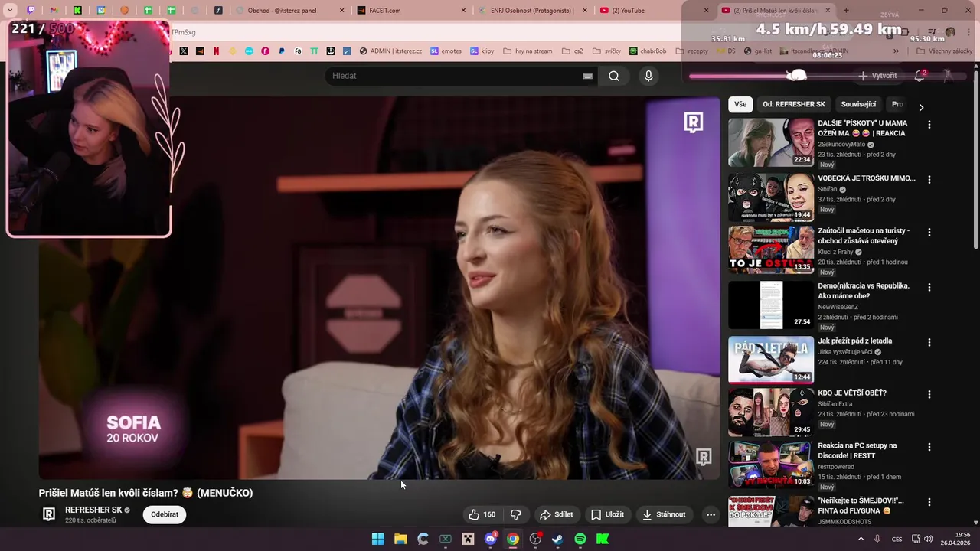Viewport: 980px width, 551px height.
Task: Open the chabrBob bookmark
Action: 648,51
